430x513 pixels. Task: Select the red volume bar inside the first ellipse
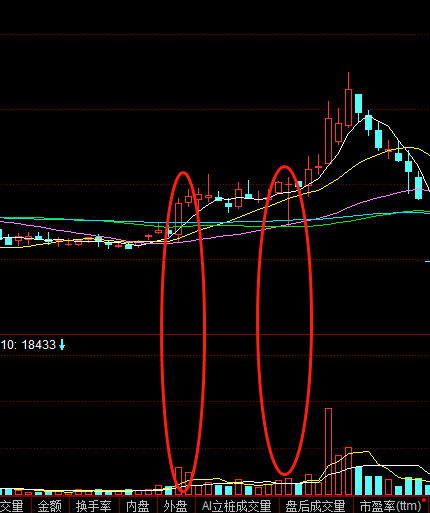point(178,480)
